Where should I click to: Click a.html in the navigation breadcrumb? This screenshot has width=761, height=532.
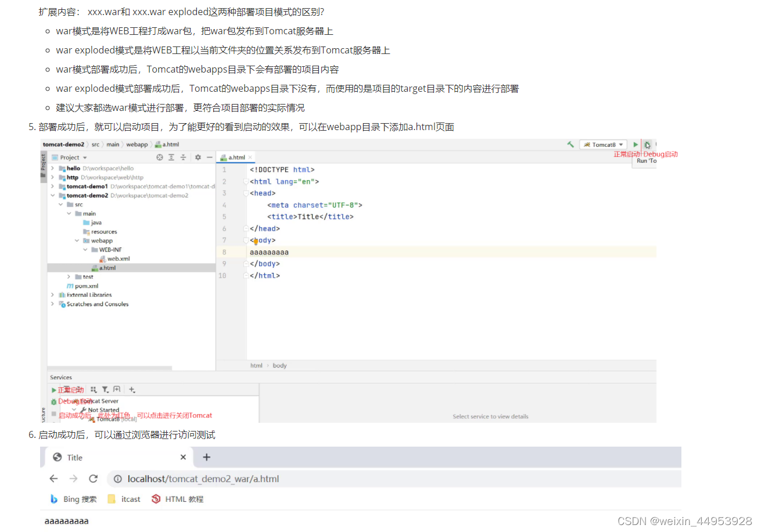pos(166,145)
